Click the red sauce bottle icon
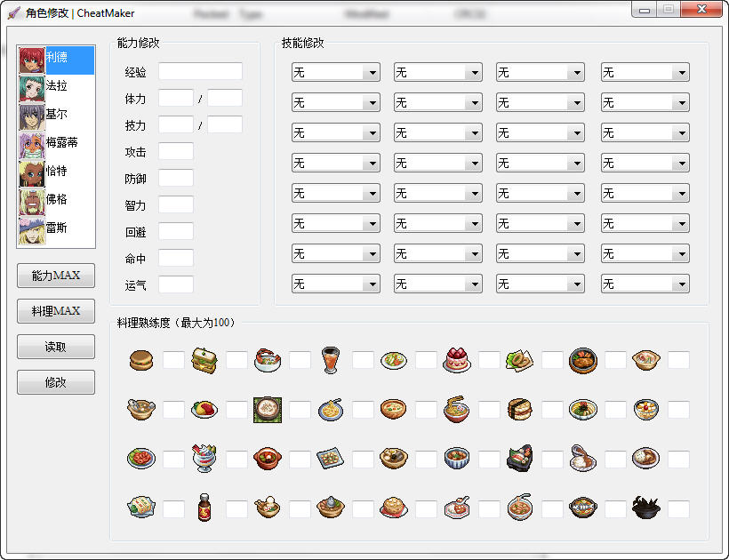The height and width of the screenshot is (560, 729). 204,508
